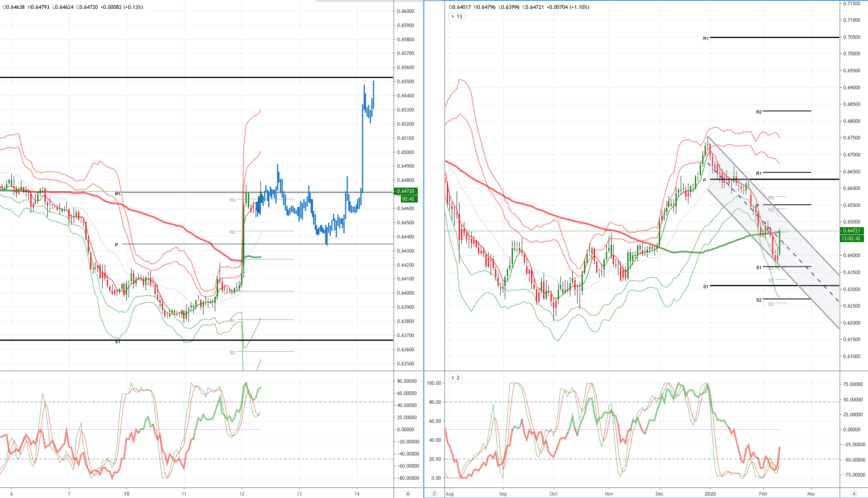Screen dimensions: 868x498
Task: Click the Aug label on time axis
Action: pyautogui.click(x=449, y=494)
